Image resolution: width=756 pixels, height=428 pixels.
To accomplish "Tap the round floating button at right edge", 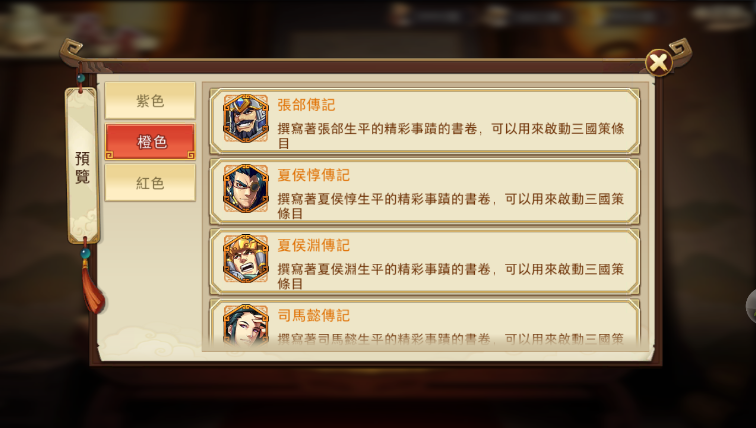I will (751, 306).
